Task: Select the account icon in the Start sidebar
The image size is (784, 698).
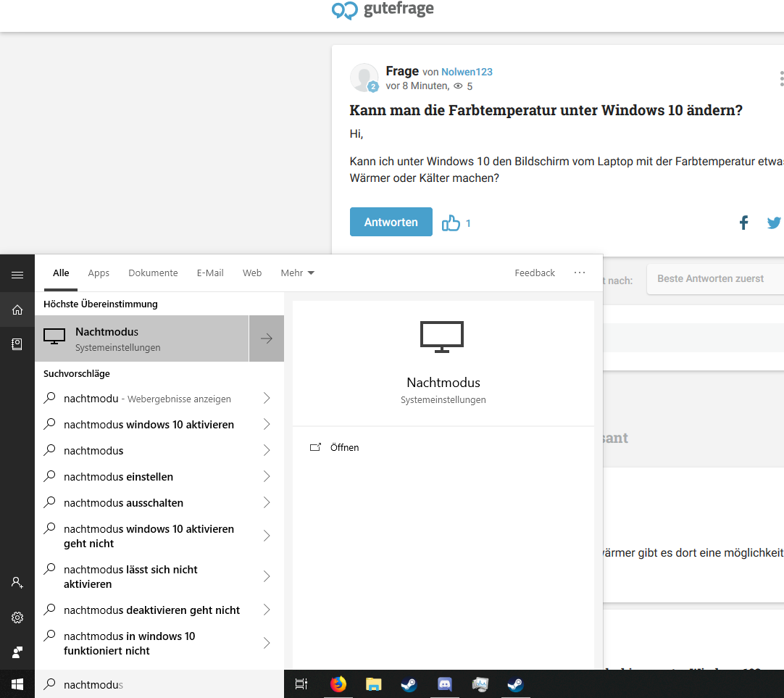Action: pos(17,582)
